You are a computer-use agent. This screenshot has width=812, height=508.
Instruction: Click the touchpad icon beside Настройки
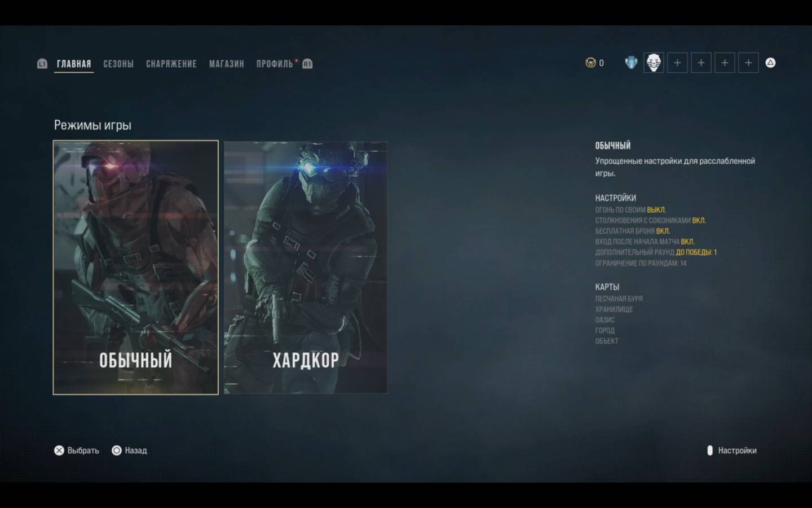click(x=710, y=450)
